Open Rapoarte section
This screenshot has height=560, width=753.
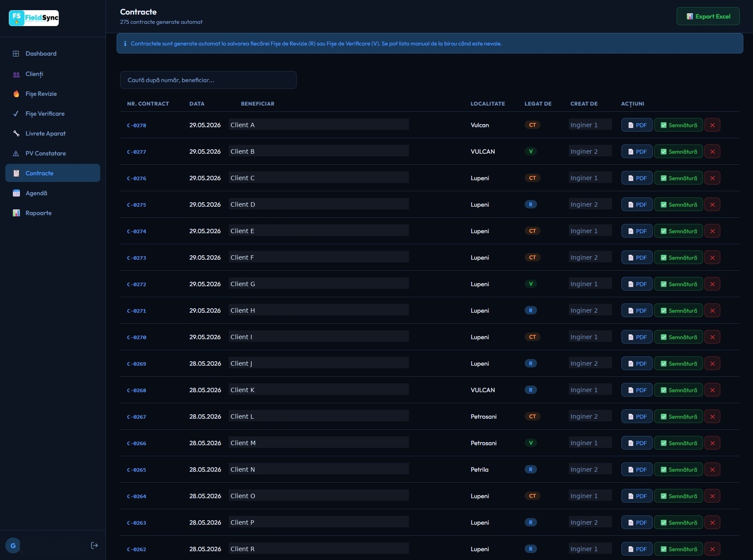53,213
